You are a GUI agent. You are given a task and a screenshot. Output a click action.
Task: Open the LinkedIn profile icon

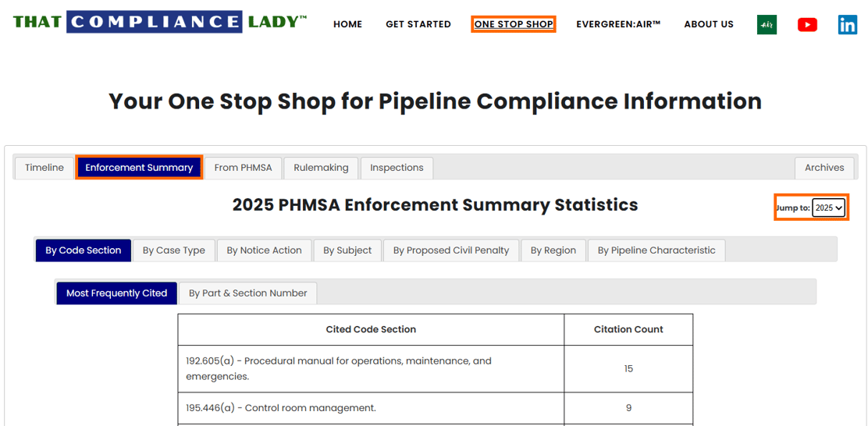point(847,25)
